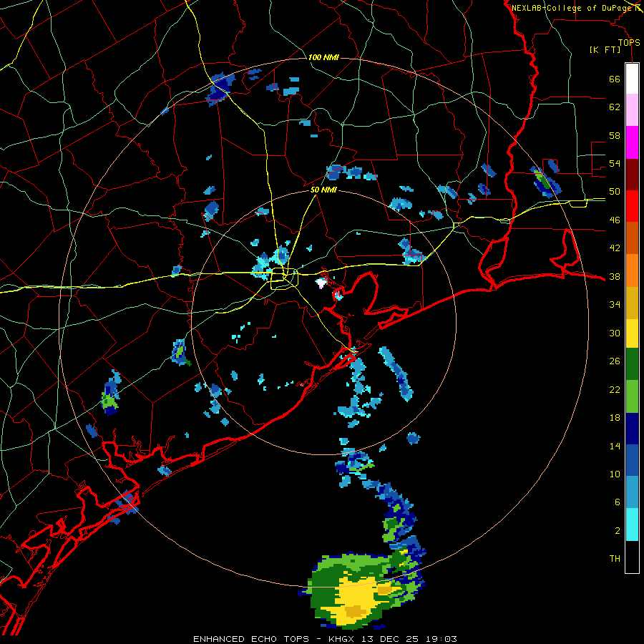Click the light pink legend swatch
Viewport: 644px width, 644px height.
pos(632,109)
